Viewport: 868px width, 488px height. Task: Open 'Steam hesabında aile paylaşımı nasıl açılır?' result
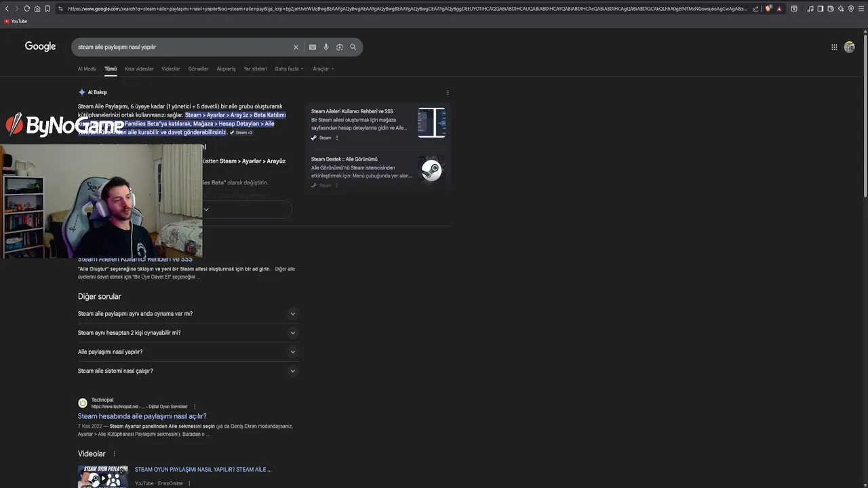click(142, 416)
